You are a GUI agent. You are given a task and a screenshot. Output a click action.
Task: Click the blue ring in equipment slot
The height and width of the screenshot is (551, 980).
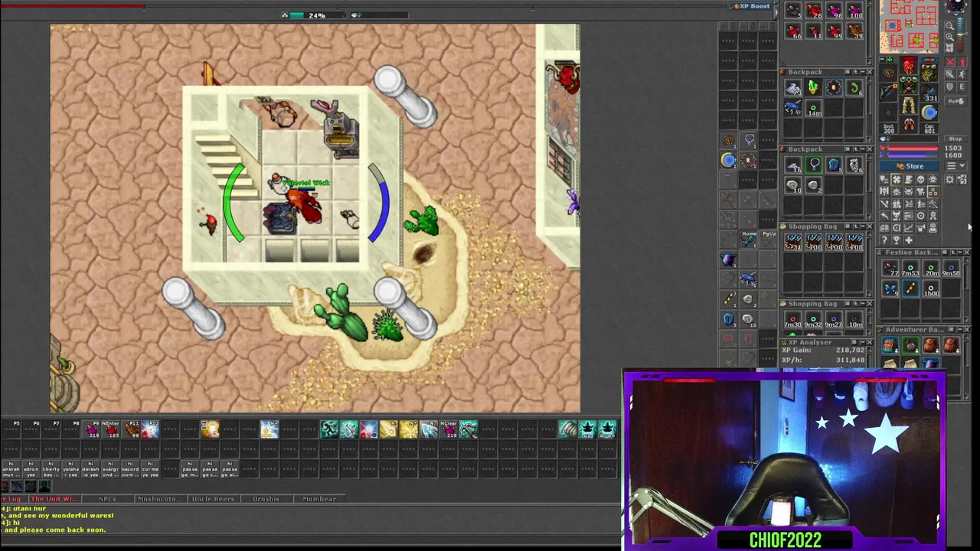[929, 112]
